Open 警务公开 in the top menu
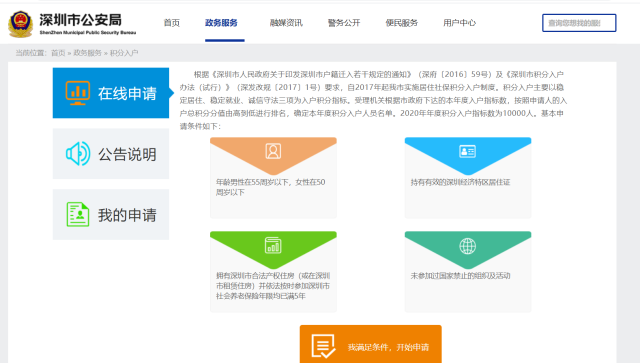 click(344, 23)
